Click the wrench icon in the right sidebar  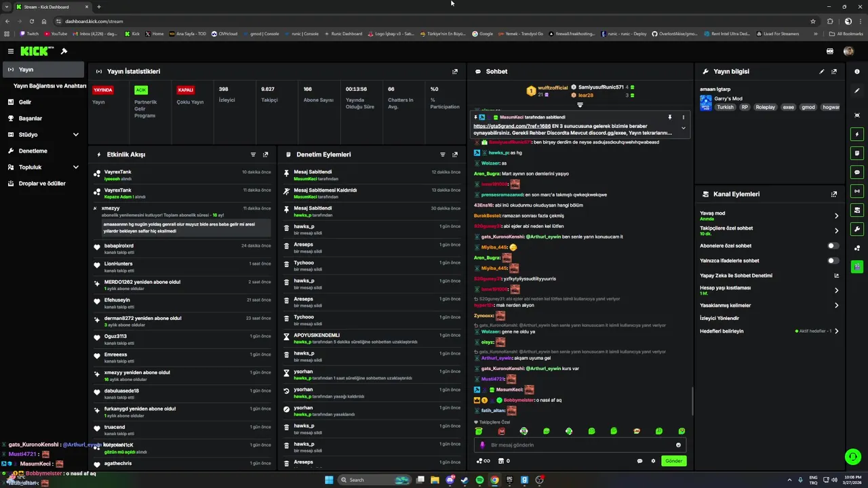[x=857, y=229]
